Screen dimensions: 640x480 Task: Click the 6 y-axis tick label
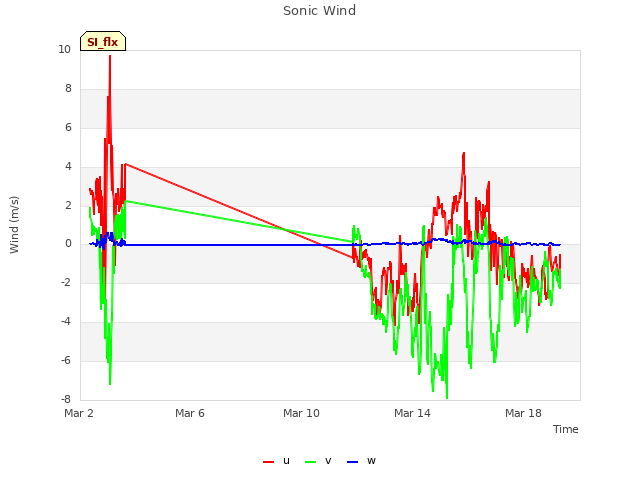68,128
